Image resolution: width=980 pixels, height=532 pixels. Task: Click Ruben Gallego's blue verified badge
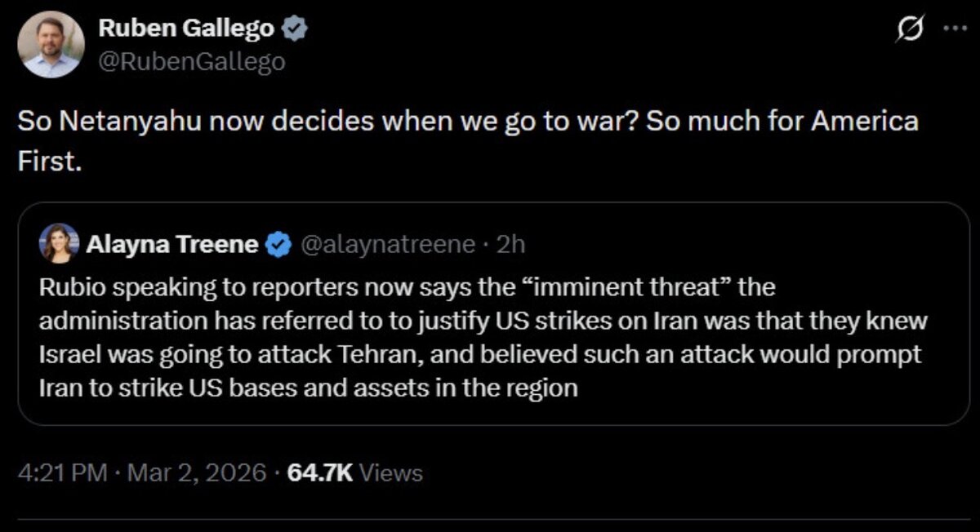295,29
